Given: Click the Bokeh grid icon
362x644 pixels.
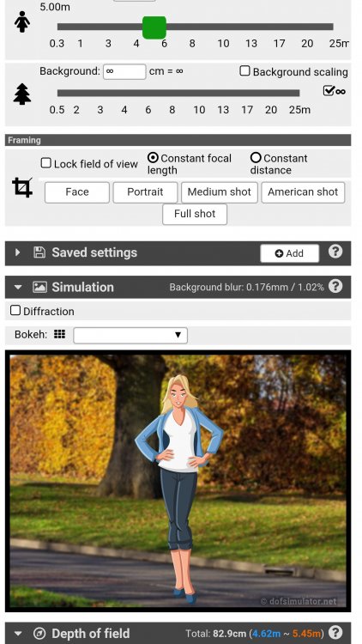Looking at the screenshot, I should point(59,334).
